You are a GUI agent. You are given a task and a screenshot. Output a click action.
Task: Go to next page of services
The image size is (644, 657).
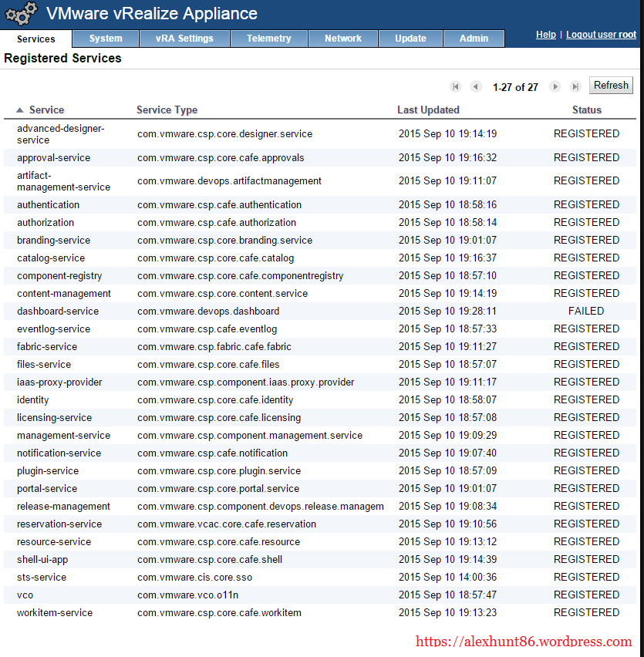(x=555, y=86)
